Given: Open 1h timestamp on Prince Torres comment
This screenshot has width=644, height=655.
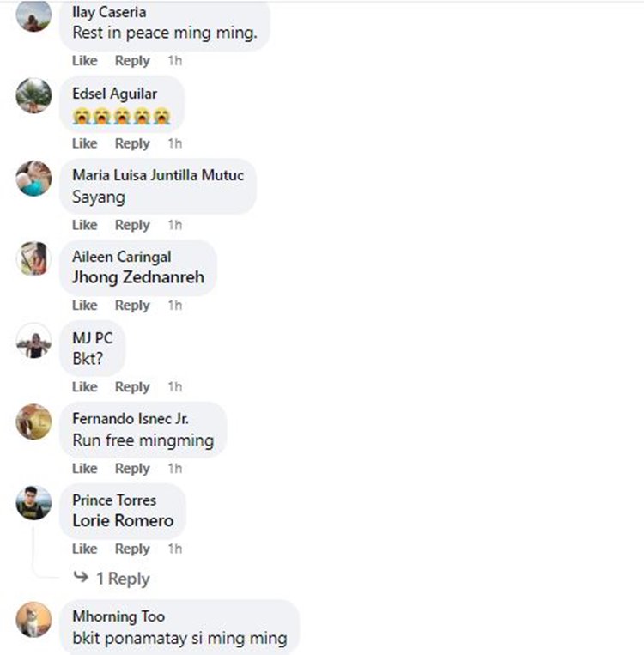Looking at the screenshot, I should point(175,549).
